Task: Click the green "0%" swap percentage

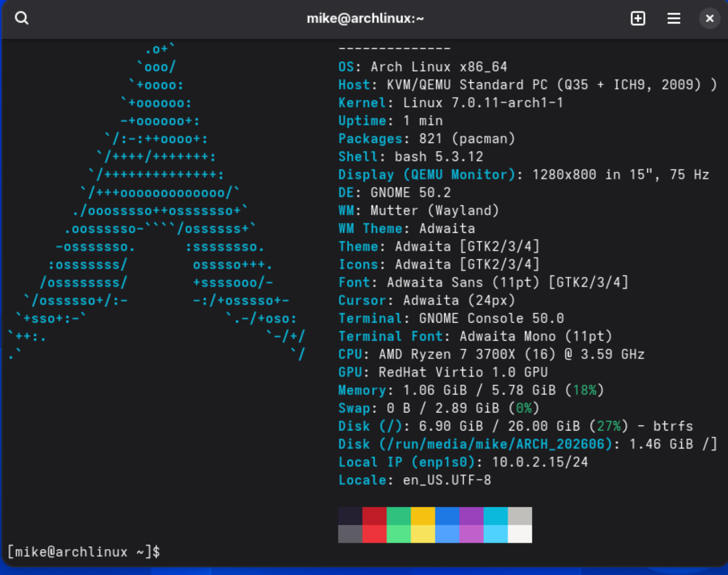Action: [x=524, y=408]
